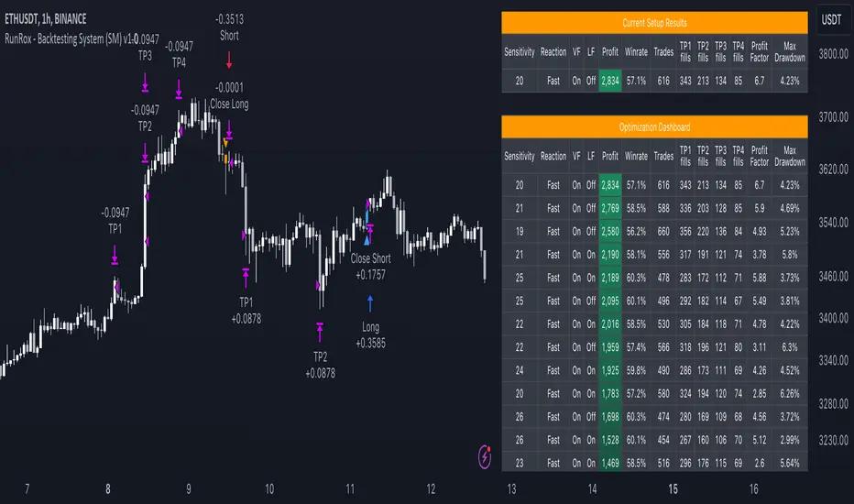Screen dimensions: 854x504
Task: Click profit factor value 5.88
Action: tap(760, 278)
